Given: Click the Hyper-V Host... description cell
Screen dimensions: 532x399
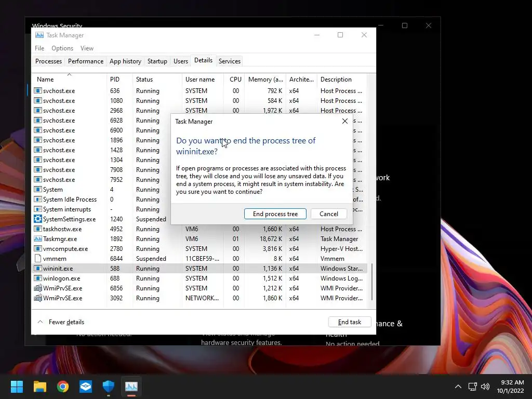Looking at the screenshot, I should [341, 248].
